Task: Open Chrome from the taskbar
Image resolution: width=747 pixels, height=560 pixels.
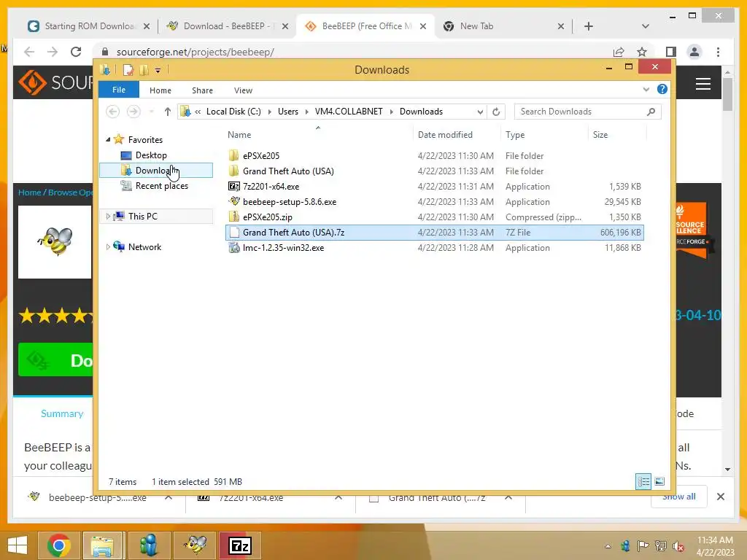Action: [x=59, y=545]
